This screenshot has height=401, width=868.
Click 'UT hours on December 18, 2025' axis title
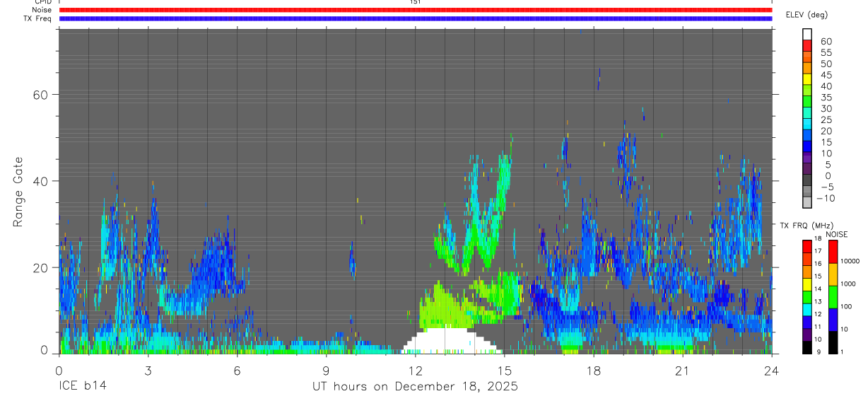pos(416,388)
